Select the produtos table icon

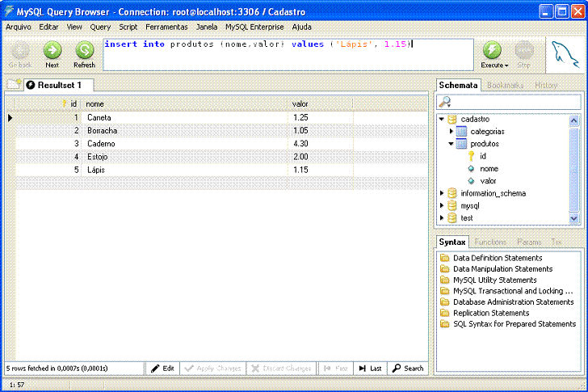pyautogui.click(x=462, y=144)
